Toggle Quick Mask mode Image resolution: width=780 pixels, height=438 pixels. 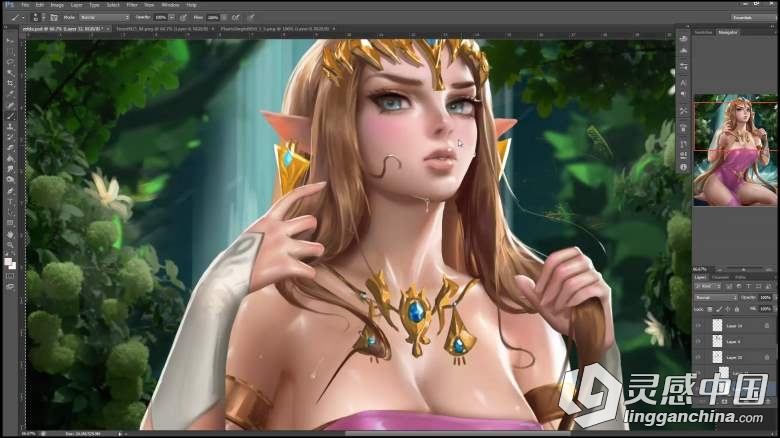pos(10,276)
